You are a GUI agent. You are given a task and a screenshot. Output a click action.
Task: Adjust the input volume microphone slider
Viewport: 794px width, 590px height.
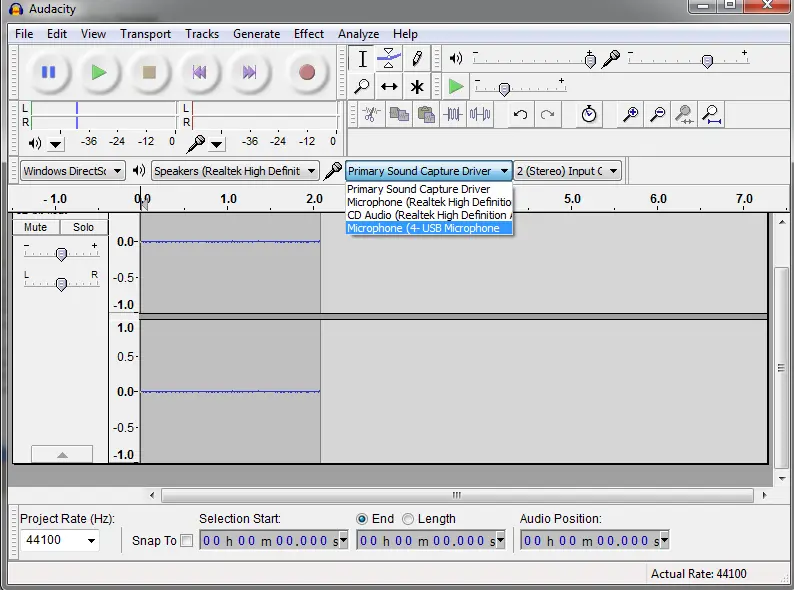click(707, 61)
